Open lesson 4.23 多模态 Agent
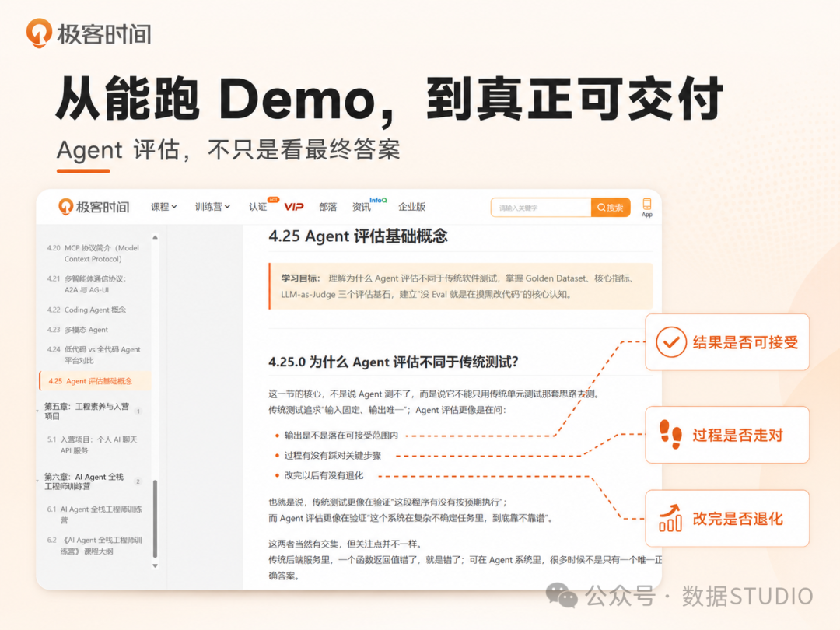 click(x=77, y=330)
